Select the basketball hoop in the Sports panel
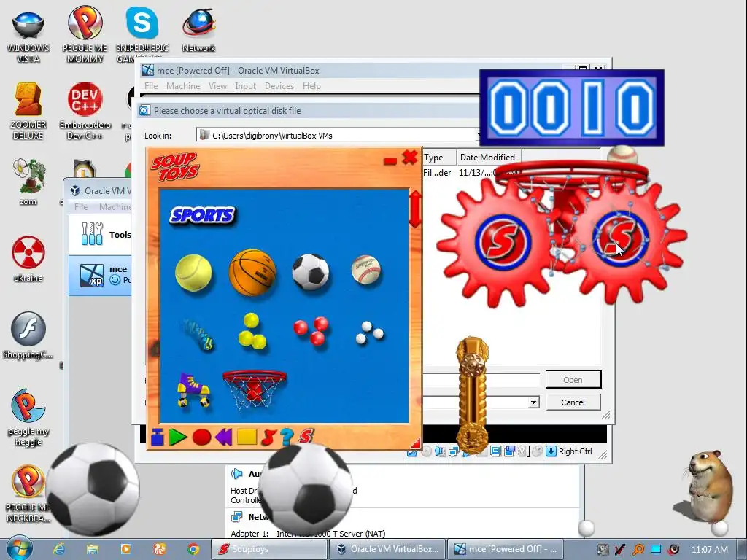 tap(255, 391)
